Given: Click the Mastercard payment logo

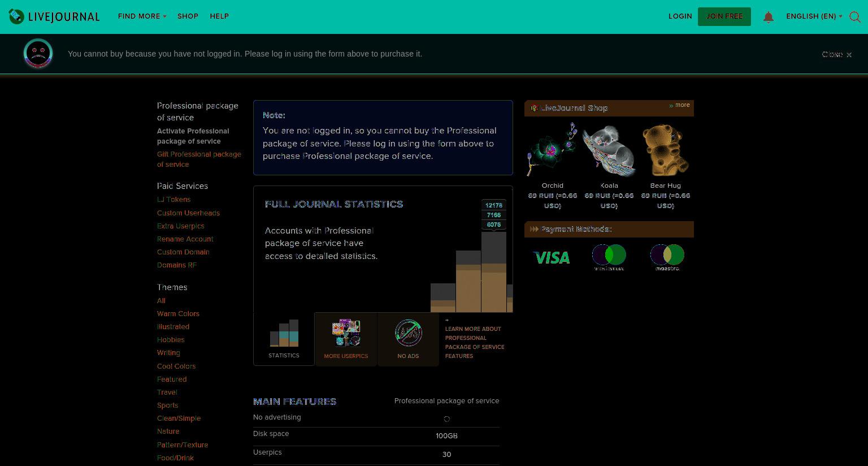Looking at the screenshot, I should (609, 257).
